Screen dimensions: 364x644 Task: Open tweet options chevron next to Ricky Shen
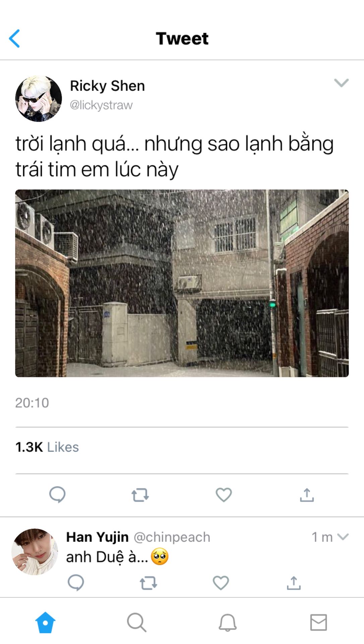pyautogui.click(x=342, y=83)
